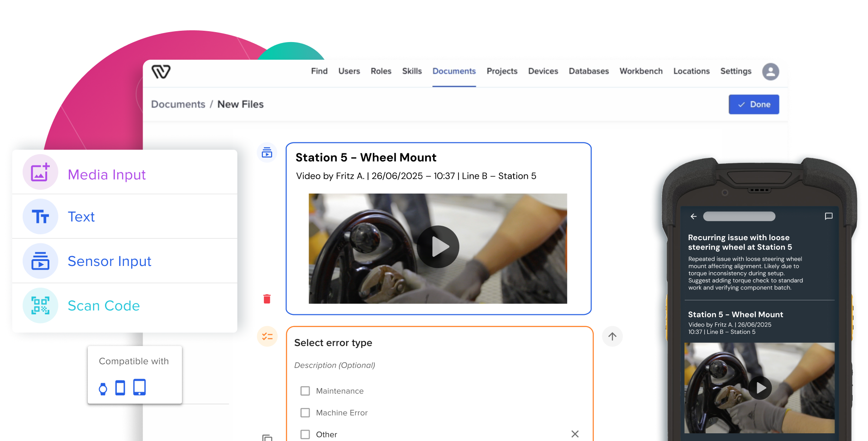The image size is (868, 441).
Task: Play the Station 5 Wheel Mount video
Action: pyautogui.click(x=438, y=247)
